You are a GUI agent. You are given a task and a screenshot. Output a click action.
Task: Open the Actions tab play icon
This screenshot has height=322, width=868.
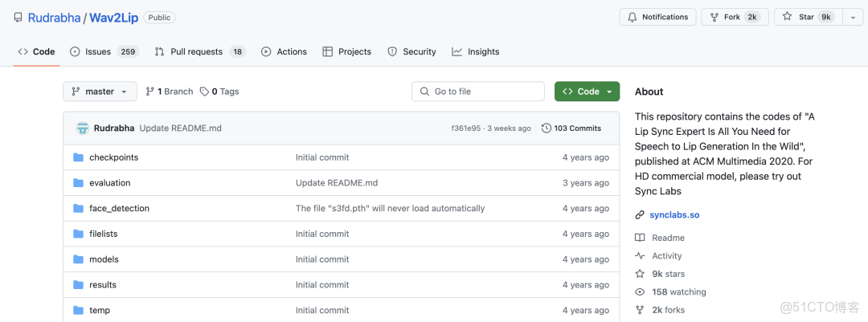pyautogui.click(x=266, y=51)
